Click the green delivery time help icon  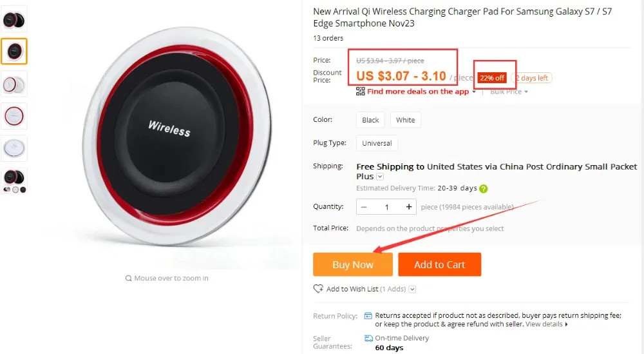click(484, 189)
